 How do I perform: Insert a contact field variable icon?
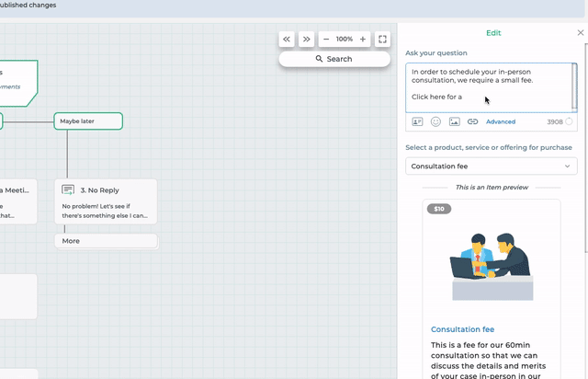[x=417, y=121]
